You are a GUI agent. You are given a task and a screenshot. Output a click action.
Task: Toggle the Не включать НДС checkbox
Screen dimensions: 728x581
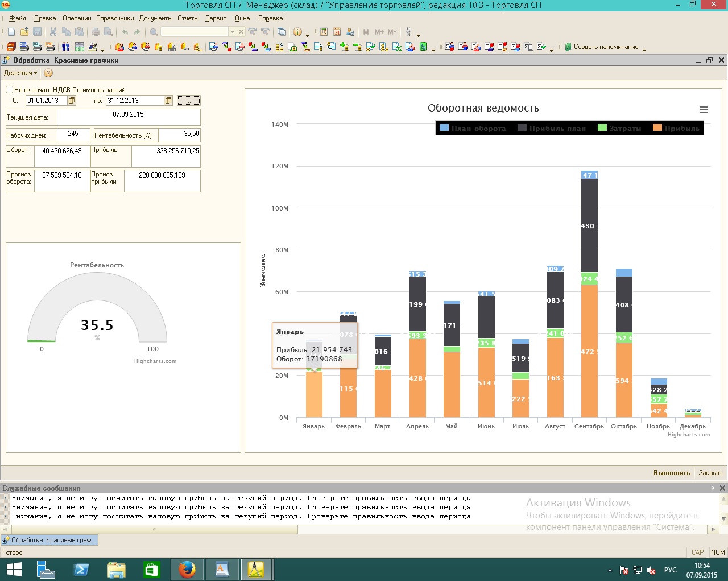[x=9, y=89]
